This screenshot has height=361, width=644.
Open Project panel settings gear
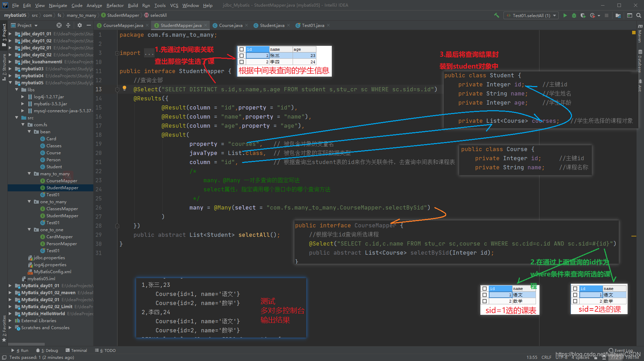tap(80, 25)
